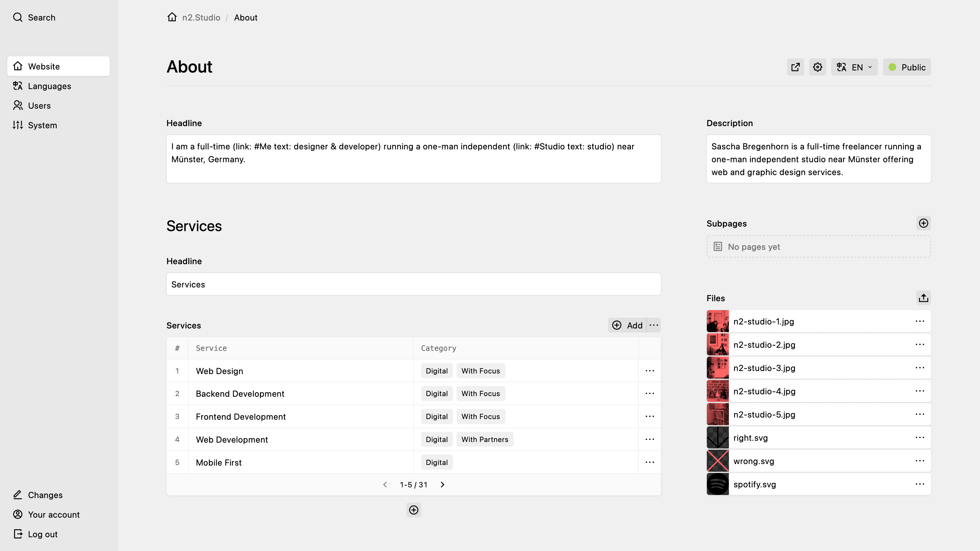Viewport: 980px width, 551px height.
Task: Click the Services headline input field
Action: click(413, 284)
